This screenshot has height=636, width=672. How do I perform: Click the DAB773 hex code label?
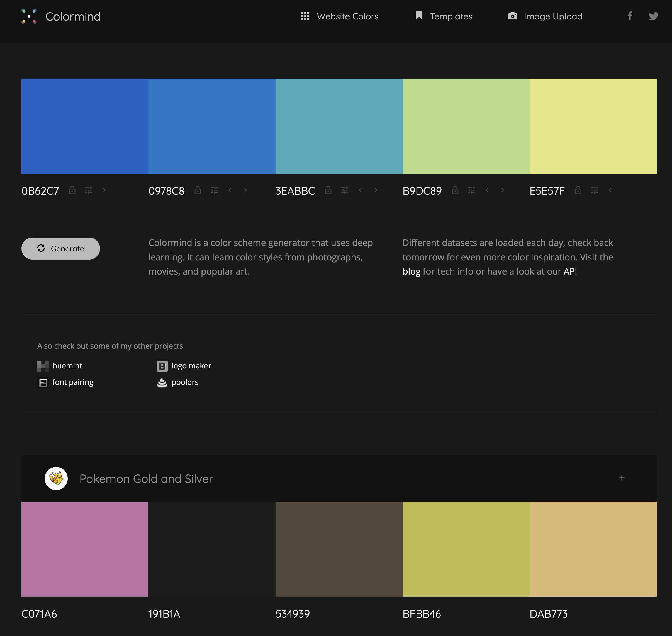(x=549, y=614)
